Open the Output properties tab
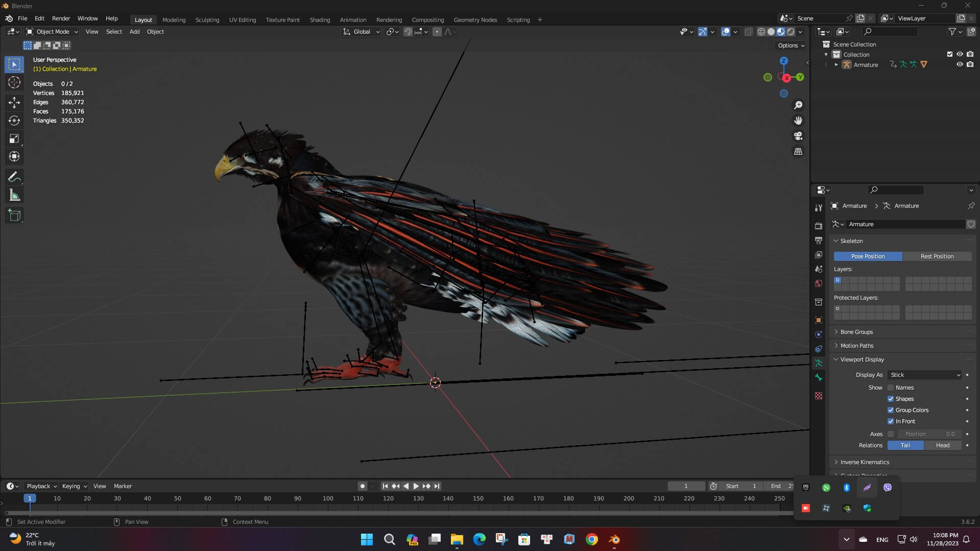This screenshot has width=980, height=551. (819, 240)
